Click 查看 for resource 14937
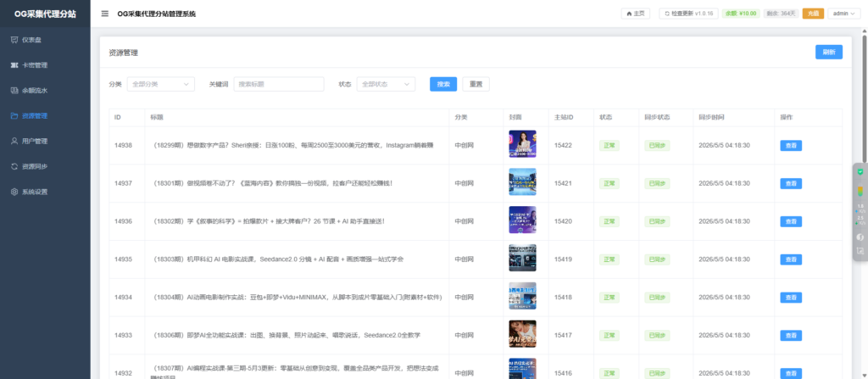The height and width of the screenshot is (379, 868). click(x=791, y=183)
